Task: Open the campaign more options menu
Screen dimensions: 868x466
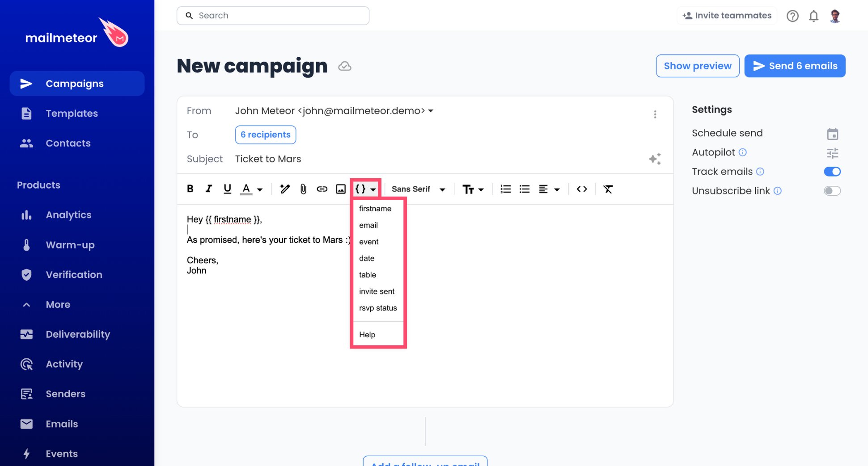Action: (655, 114)
